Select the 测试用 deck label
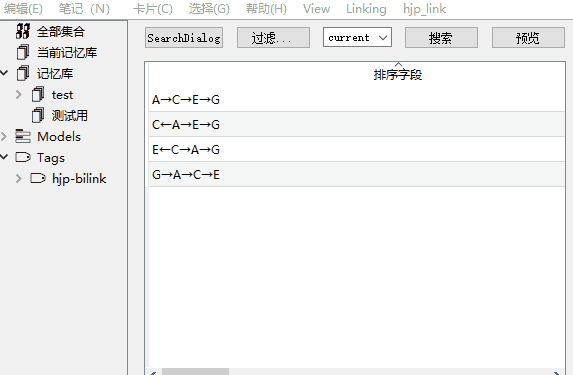Screen dimensions: 573x375 click(x=69, y=115)
